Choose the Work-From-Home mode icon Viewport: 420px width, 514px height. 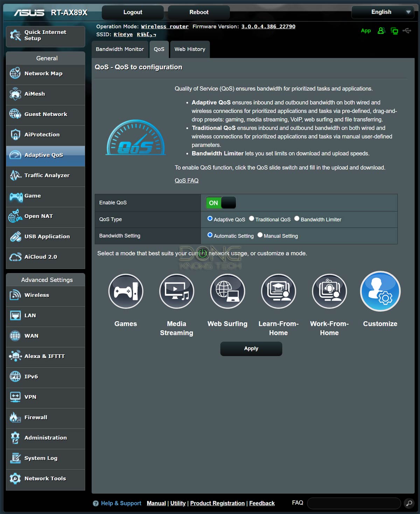tap(329, 291)
